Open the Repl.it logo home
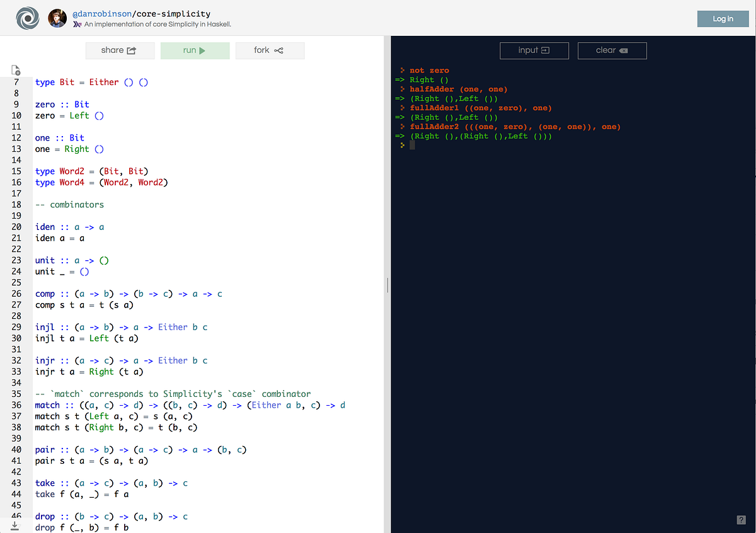 click(x=28, y=18)
